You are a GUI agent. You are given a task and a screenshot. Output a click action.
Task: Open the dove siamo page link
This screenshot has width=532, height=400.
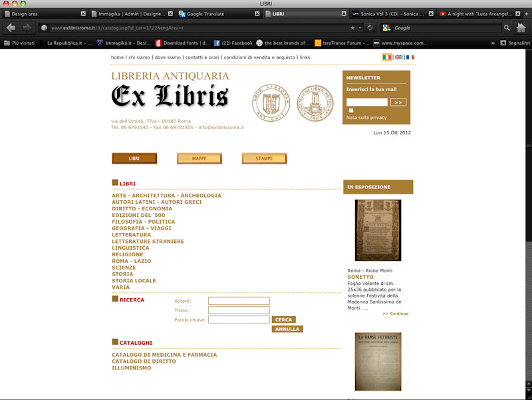168,57
